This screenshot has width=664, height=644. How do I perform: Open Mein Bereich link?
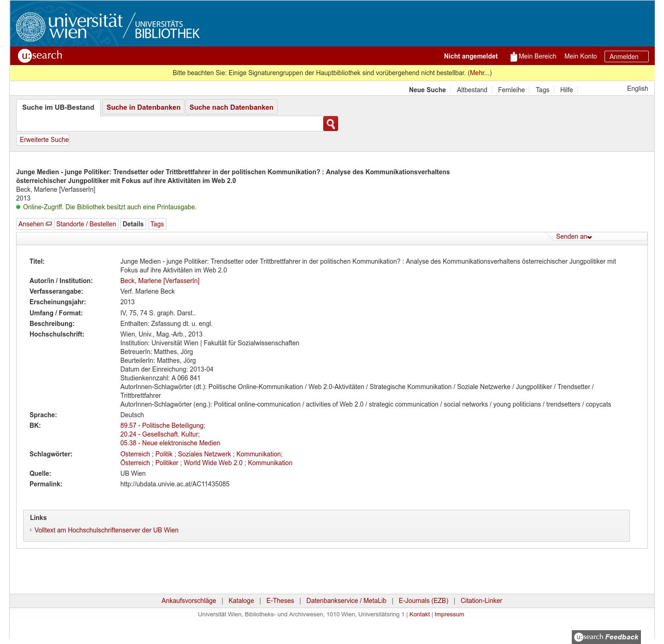coord(537,56)
